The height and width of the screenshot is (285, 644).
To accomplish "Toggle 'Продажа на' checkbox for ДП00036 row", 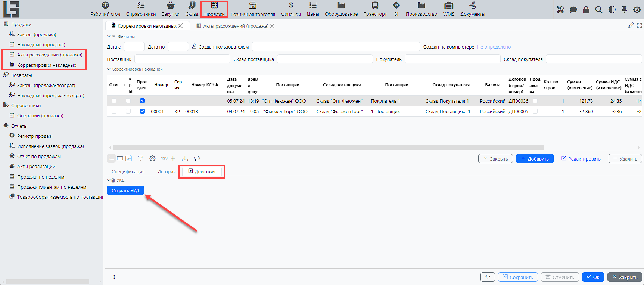I will point(535,101).
